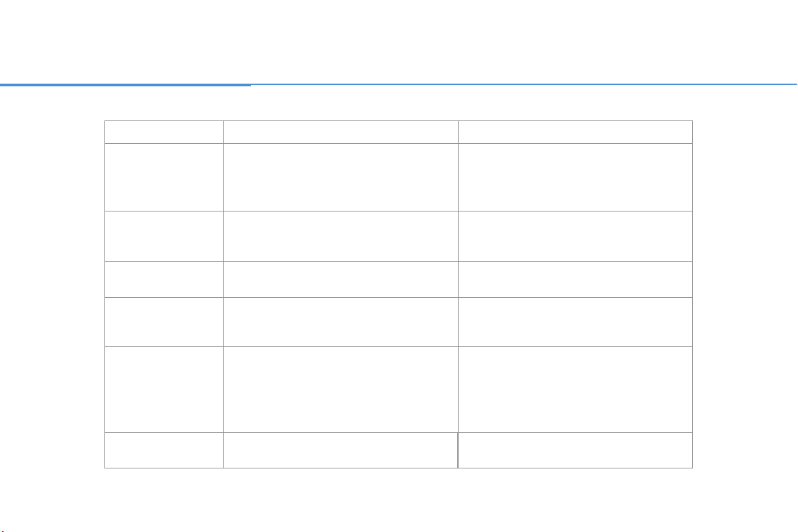Select second row's middle column cell
The image size is (798, 532).
point(341,177)
